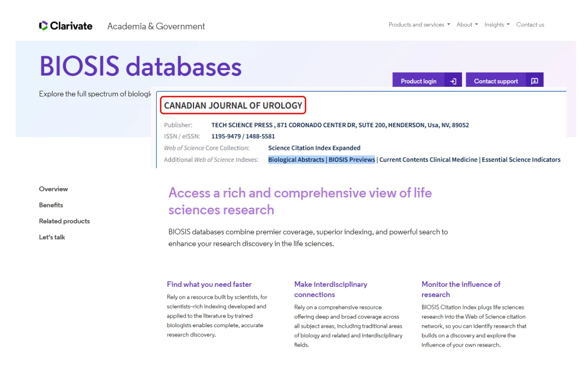The width and height of the screenshot is (588, 366).
Task: Go to Related products in the sidebar
Action: (65, 221)
